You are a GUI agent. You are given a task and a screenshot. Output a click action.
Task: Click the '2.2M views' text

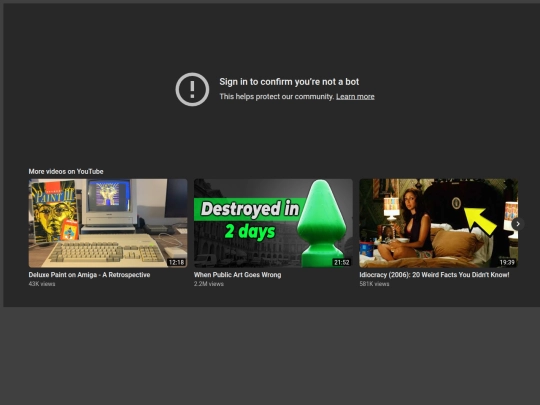point(209,284)
